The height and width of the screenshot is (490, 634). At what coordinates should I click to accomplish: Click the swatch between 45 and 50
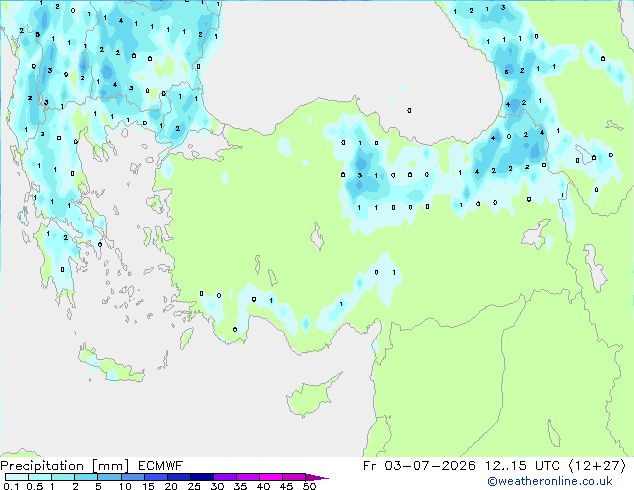[x=294, y=477]
